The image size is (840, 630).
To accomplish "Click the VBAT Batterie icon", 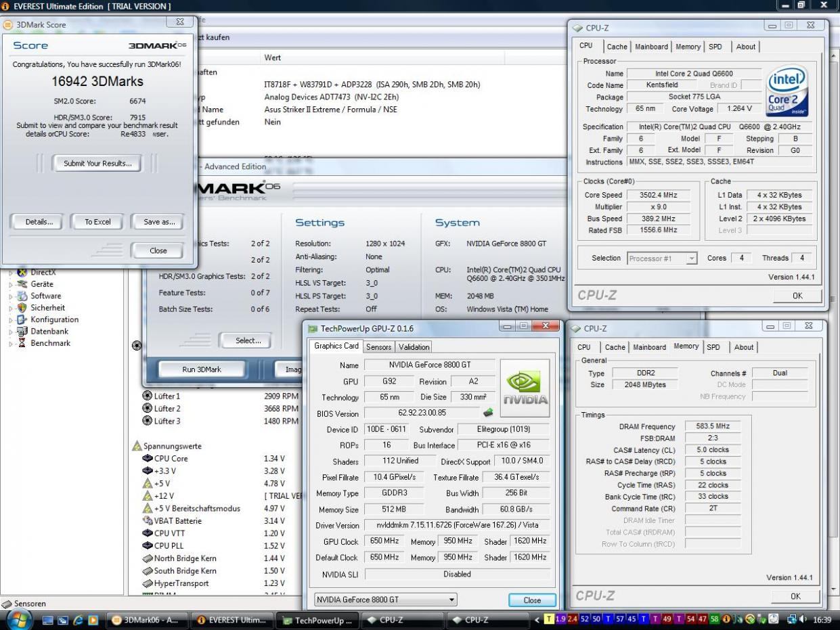I will tap(148, 521).
